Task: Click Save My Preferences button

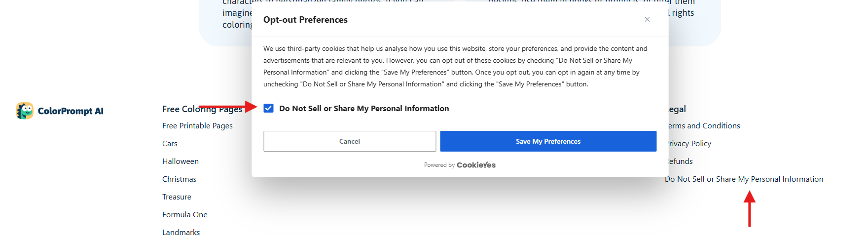Action: pos(548,141)
